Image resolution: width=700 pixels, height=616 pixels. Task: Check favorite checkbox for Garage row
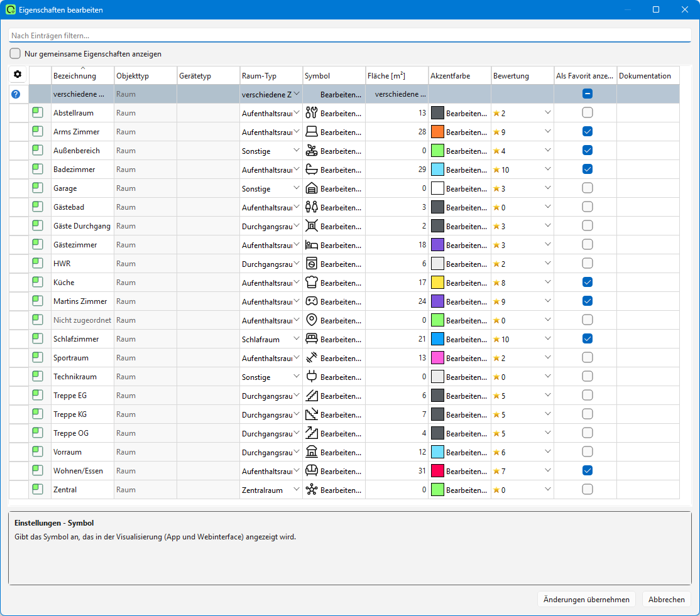[x=588, y=188]
